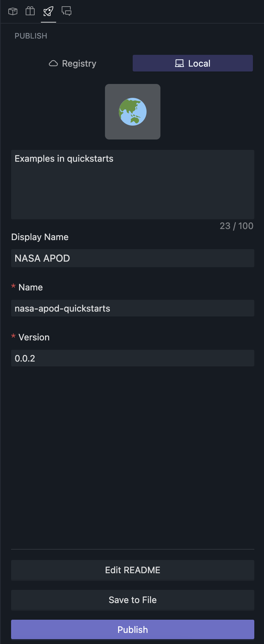This screenshot has height=644, width=264.
Task: Click the gift box icon
Action: pyautogui.click(x=30, y=11)
